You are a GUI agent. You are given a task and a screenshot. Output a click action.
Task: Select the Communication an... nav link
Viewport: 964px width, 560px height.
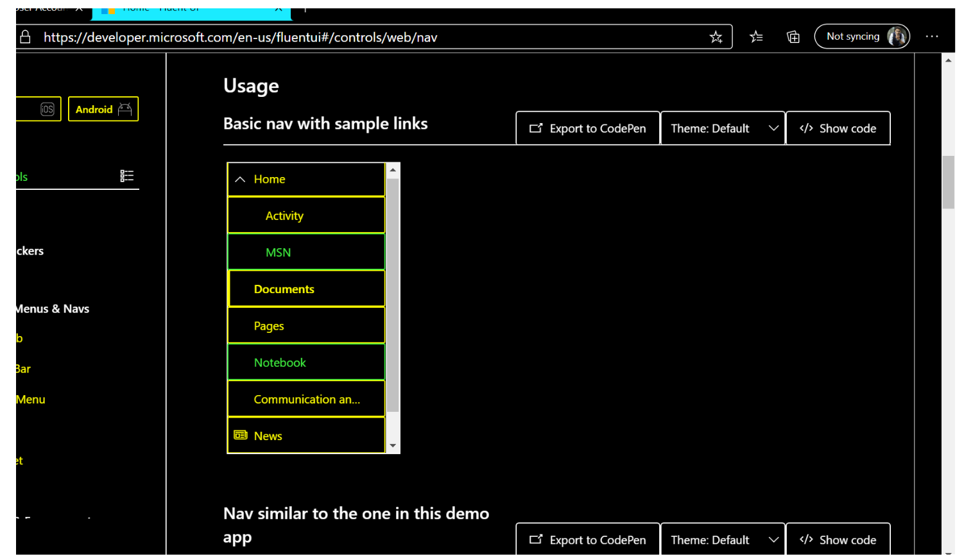(306, 399)
